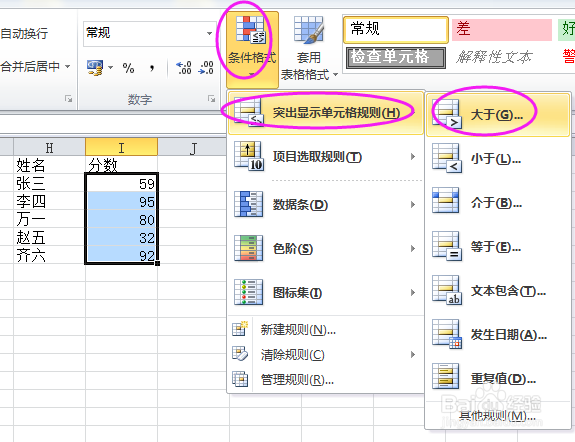
Task: Apply percent style to cells
Action: pos(128,68)
